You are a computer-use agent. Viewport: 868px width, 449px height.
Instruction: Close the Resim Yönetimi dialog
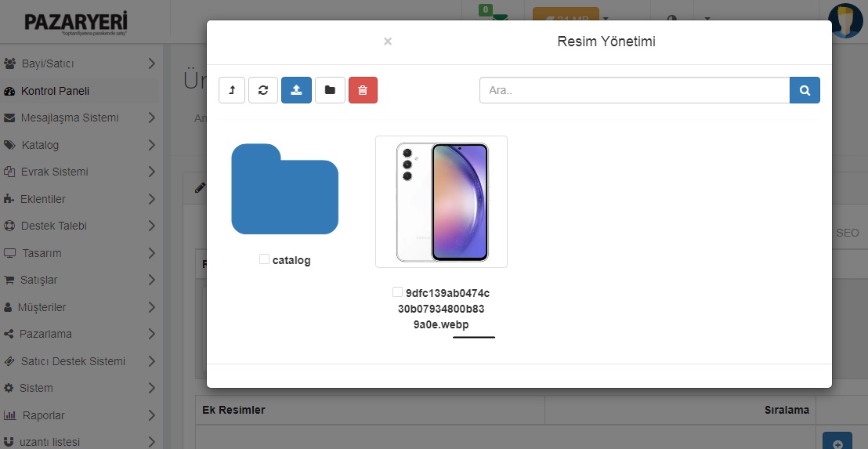[388, 42]
